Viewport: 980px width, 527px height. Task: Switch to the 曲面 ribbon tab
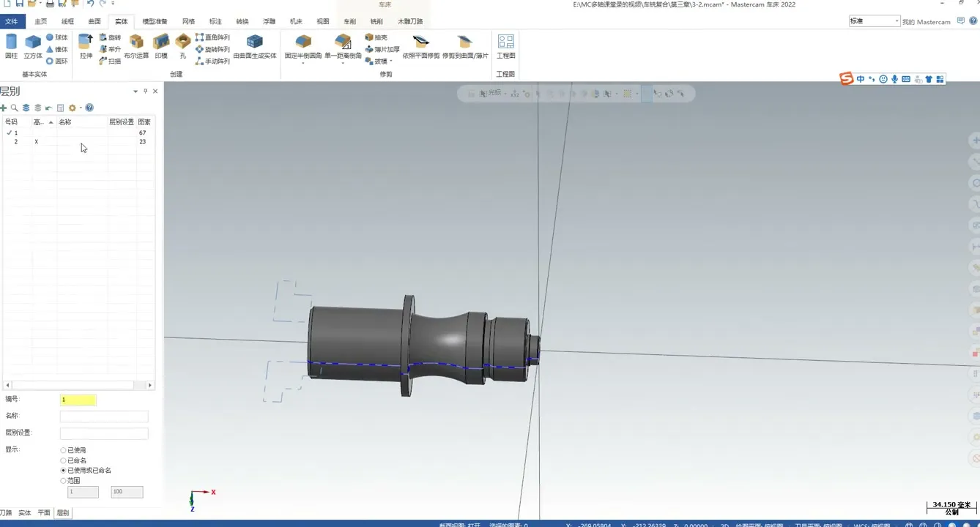pos(94,21)
